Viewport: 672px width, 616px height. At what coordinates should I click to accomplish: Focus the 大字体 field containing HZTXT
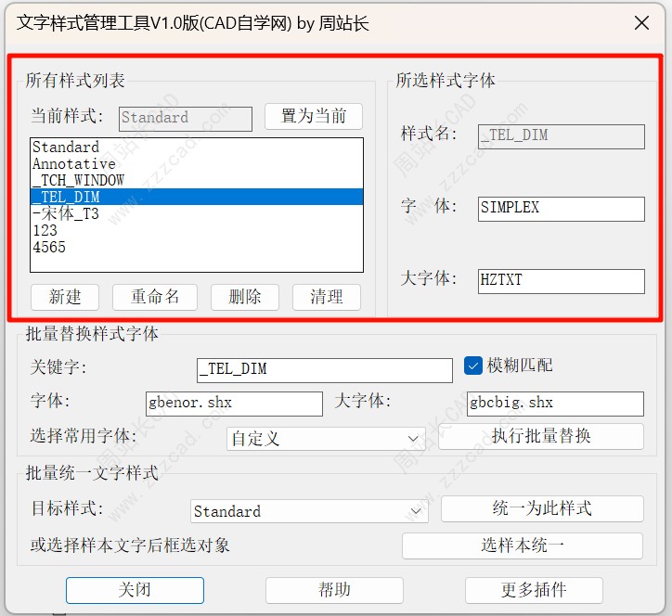[561, 280]
